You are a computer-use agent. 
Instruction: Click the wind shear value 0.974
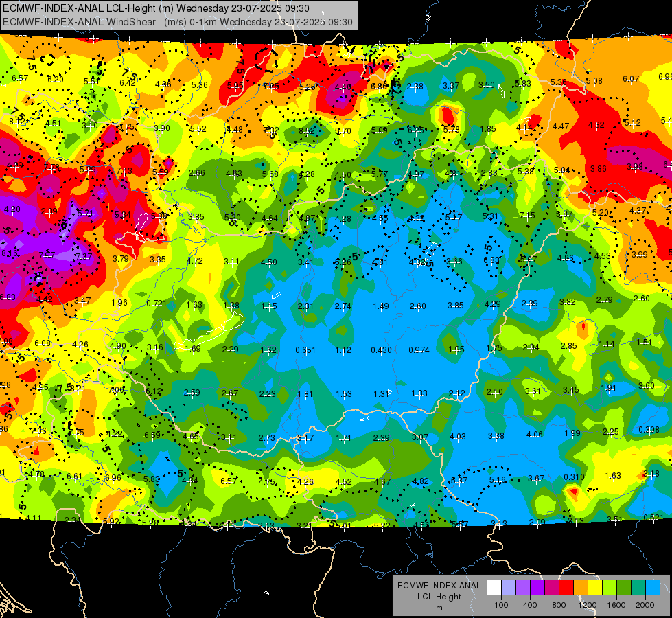[419, 350]
